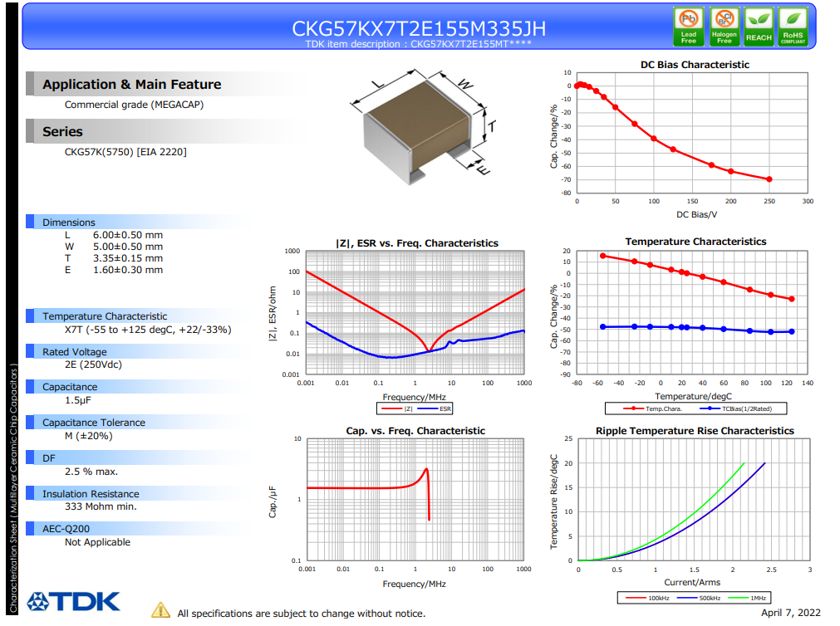The height and width of the screenshot is (626, 840).
Task: Click the |Z|, ESR vs. Freq. Characteristics title
Action: point(417,243)
